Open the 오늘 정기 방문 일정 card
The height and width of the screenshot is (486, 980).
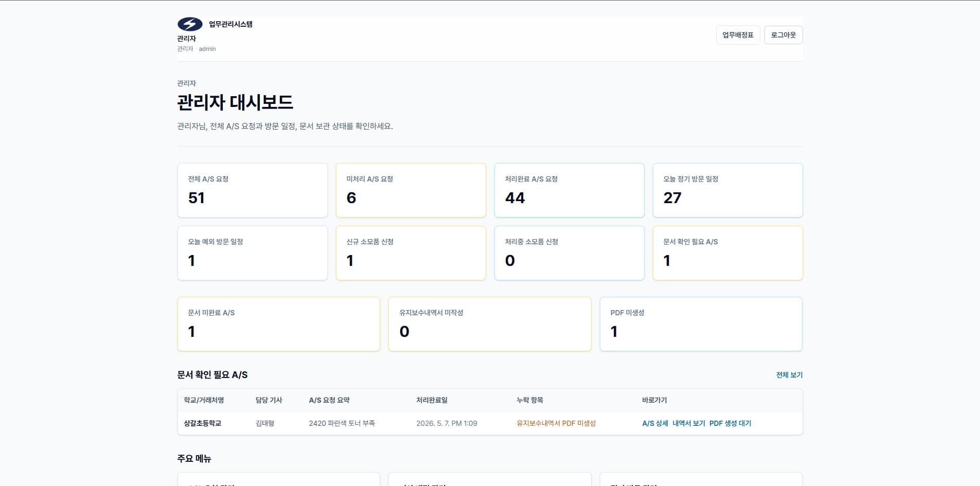coord(728,190)
